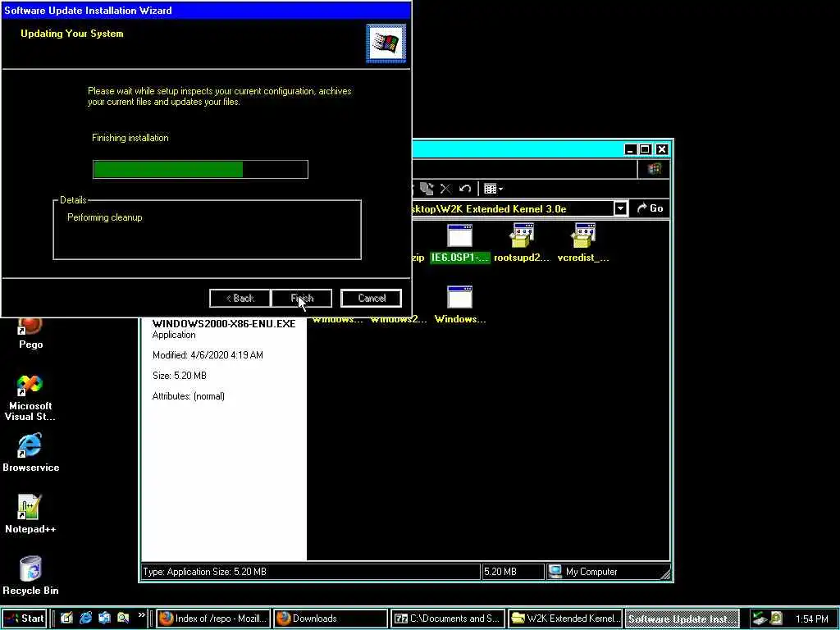
Task: Click the tray icon next to the clock
Action: click(x=776, y=619)
